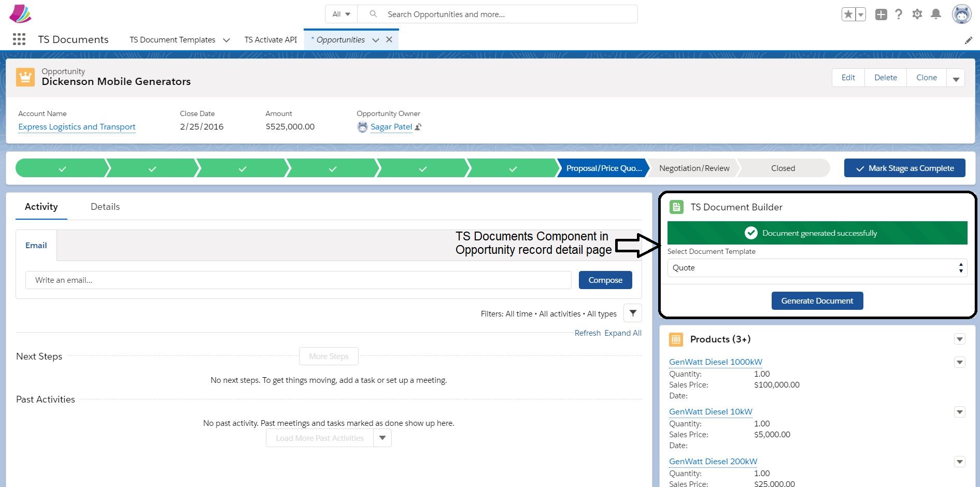Click the Write an email field

pos(298,280)
